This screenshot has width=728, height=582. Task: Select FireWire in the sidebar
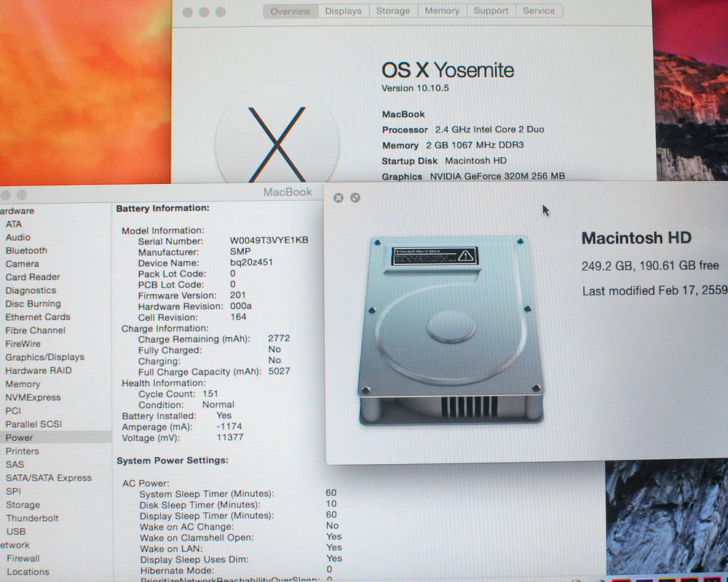(23, 344)
